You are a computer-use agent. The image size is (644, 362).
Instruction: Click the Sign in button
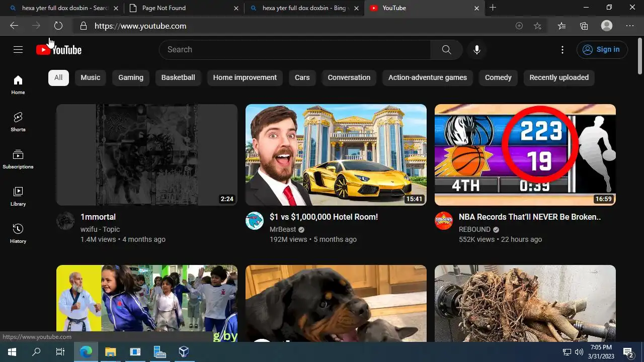[602, 49]
